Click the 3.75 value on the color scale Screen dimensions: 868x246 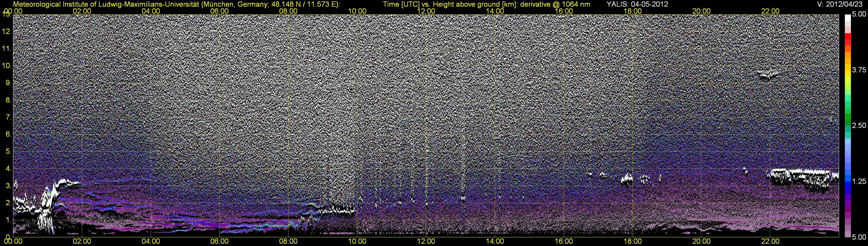tap(859, 70)
